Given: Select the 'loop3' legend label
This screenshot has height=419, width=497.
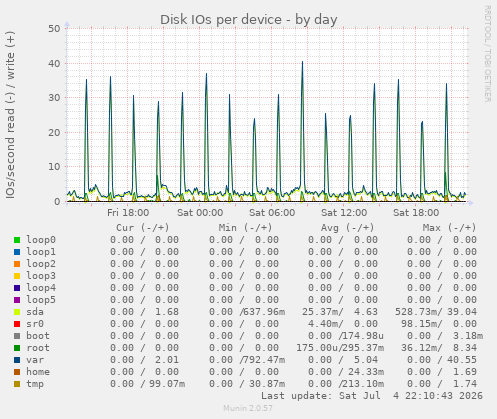Looking at the screenshot, I should coord(41,276).
